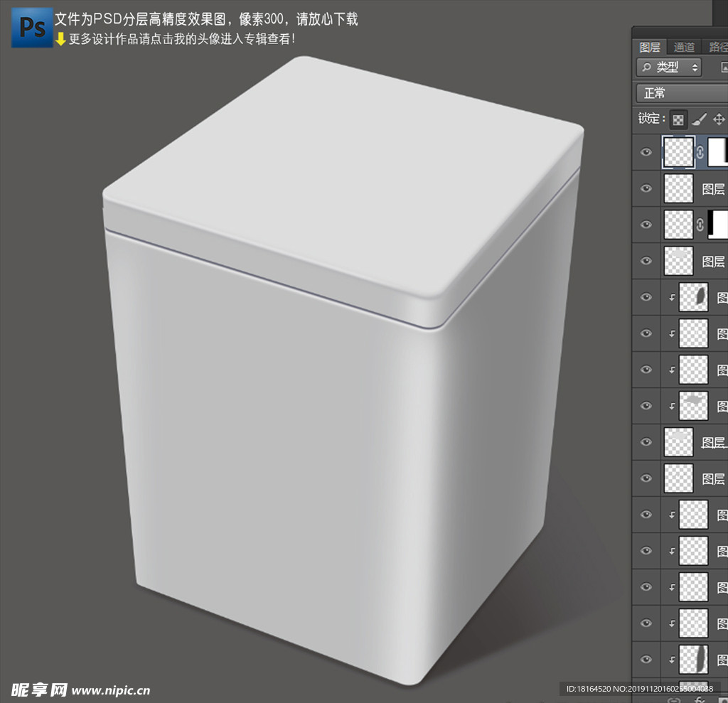Toggle the lock transparent pixels icon

(679, 119)
